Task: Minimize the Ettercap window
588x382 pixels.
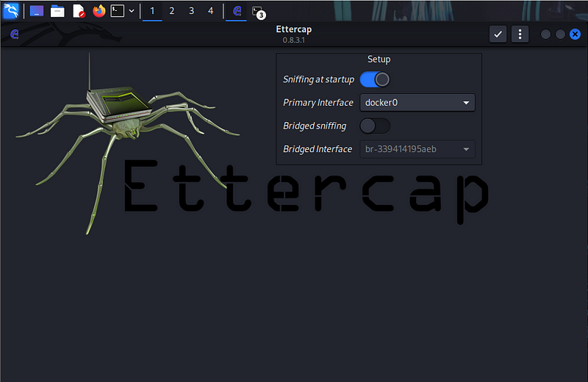Action: tap(545, 35)
